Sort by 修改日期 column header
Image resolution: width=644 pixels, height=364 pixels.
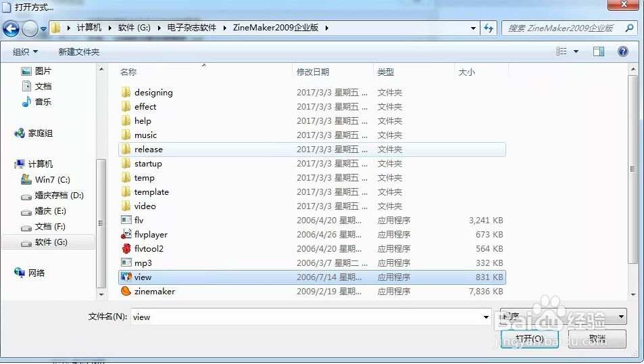point(313,72)
